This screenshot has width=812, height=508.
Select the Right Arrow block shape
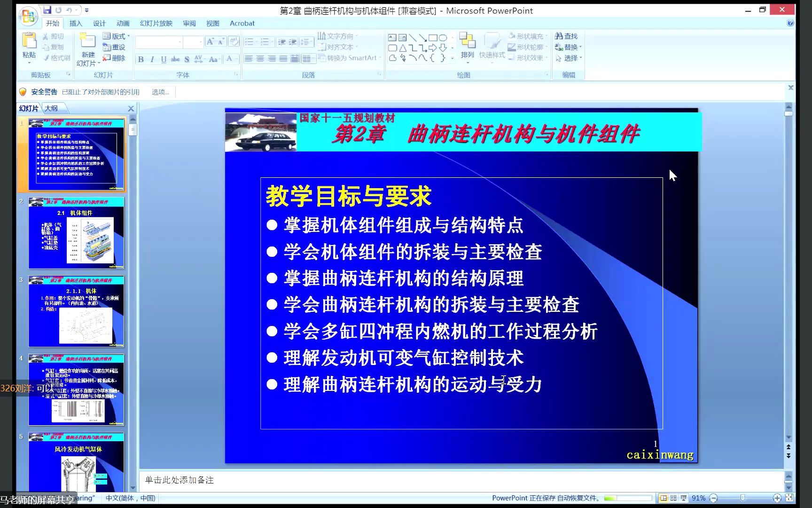tap(432, 48)
